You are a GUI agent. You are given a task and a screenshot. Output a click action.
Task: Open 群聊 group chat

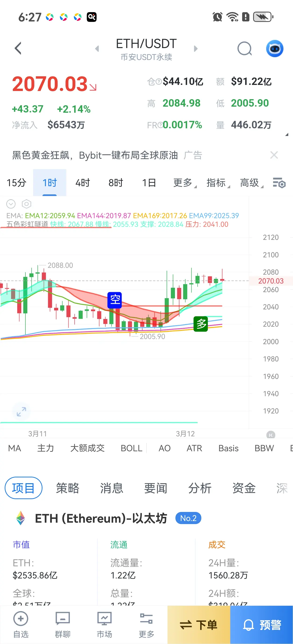point(63,625)
